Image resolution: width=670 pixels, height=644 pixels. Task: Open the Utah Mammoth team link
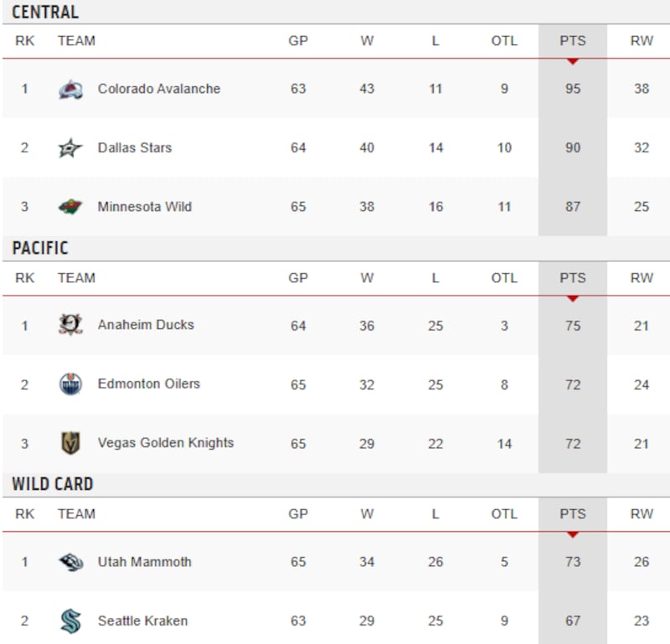145,562
